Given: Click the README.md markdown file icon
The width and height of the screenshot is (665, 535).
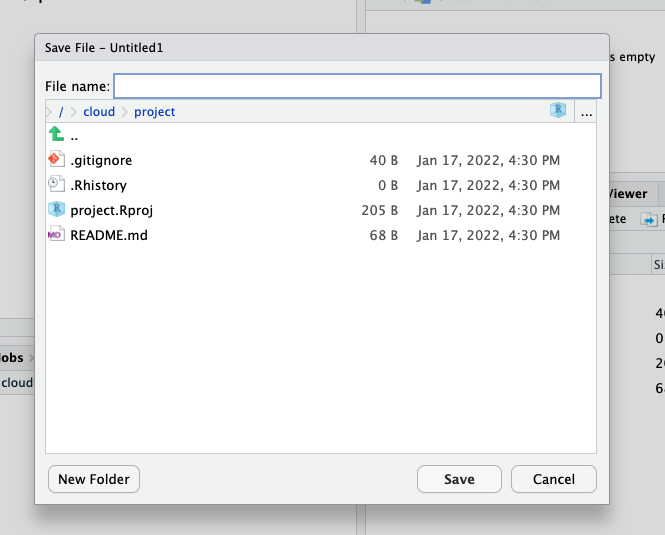Looking at the screenshot, I should click(x=56, y=235).
